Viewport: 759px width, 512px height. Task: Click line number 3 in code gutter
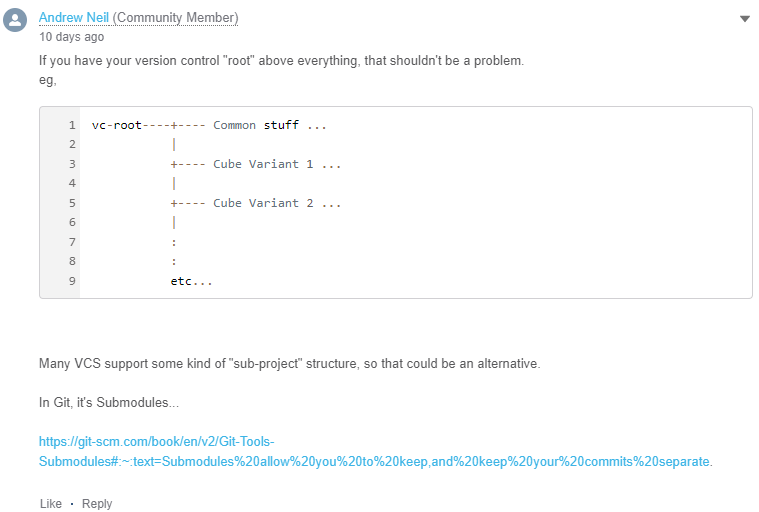click(x=72, y=164)
